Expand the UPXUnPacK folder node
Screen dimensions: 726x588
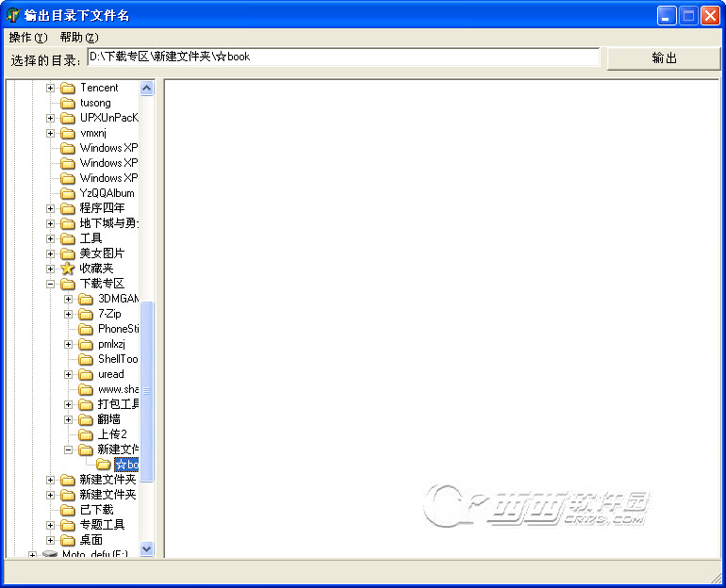[x=51, y=118]
